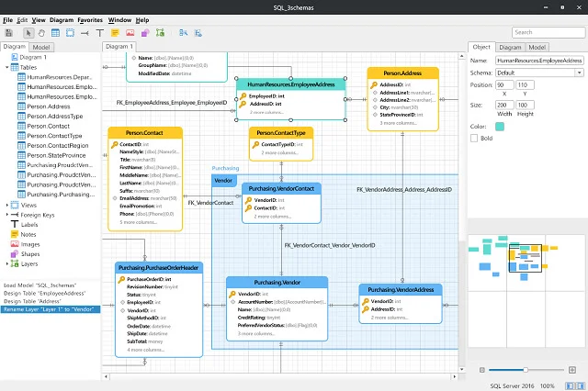
Task: Click the Save icon in toolbar
Action: click(8, 33)
